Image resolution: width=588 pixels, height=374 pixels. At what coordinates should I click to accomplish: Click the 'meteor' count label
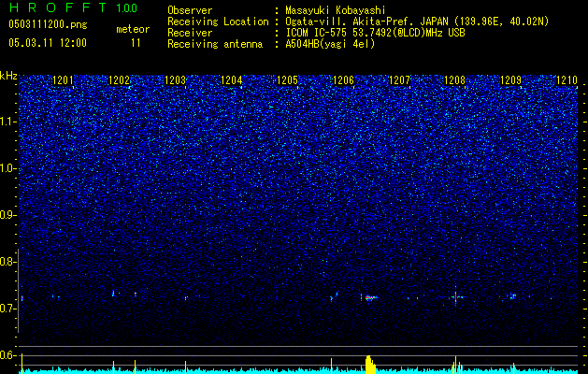[133, 29]
